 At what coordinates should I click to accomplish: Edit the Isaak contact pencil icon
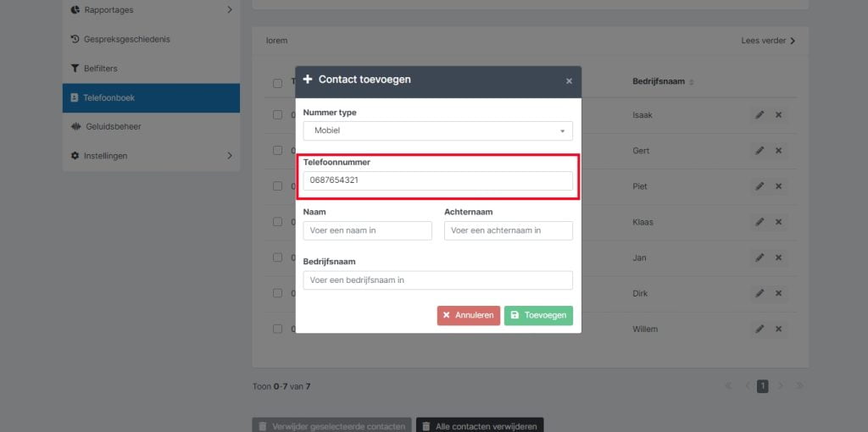click(759, 115)
